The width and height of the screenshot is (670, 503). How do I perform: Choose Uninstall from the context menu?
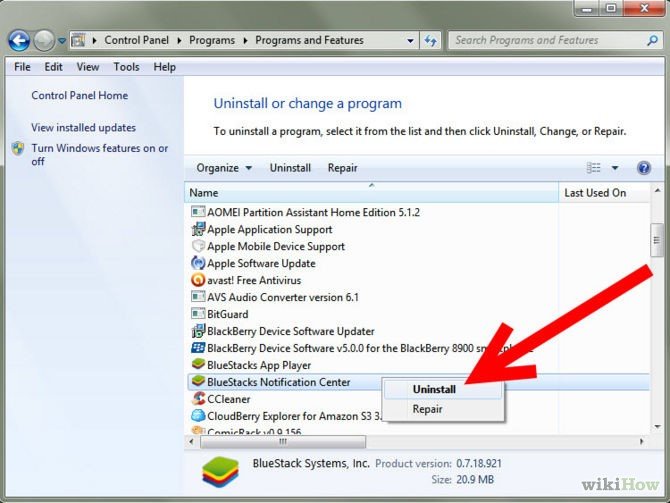443,389
